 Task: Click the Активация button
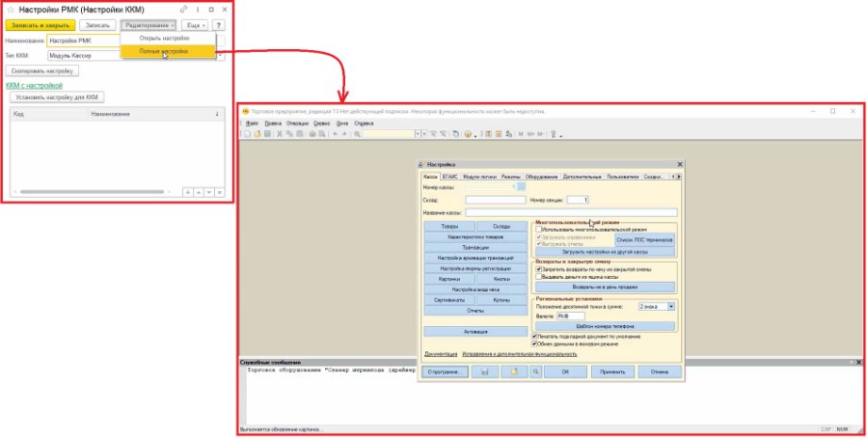pyautogui.click(x=475, y=331)
